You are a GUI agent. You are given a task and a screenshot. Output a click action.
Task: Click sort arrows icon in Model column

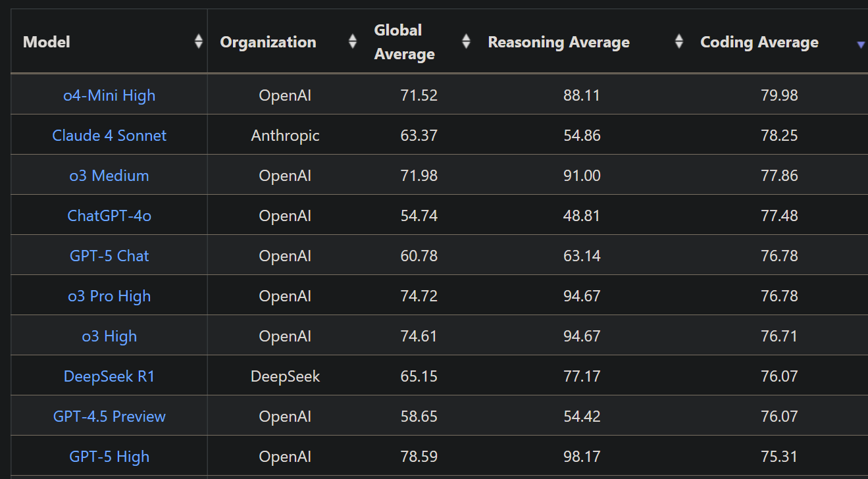pos(198,42)
